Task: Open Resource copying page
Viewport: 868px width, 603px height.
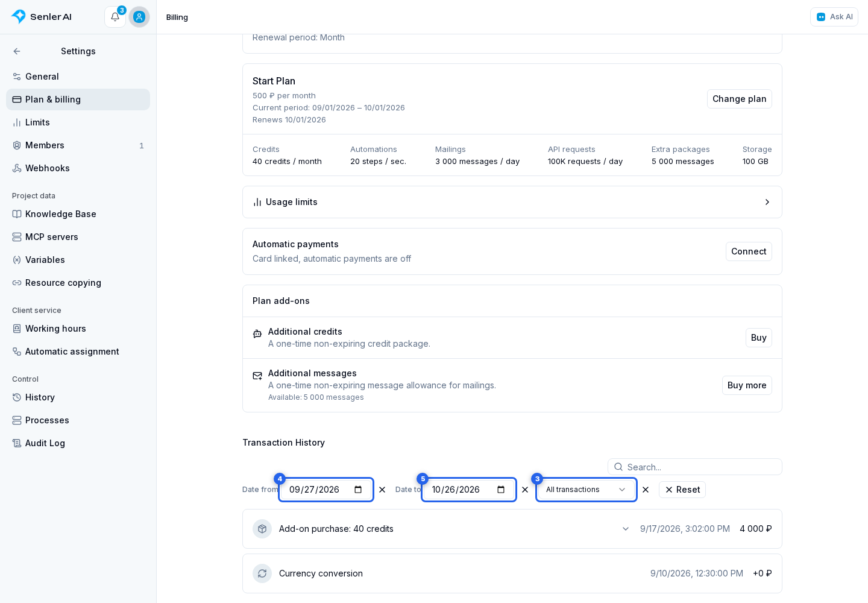Action: [x=78, y=283]
